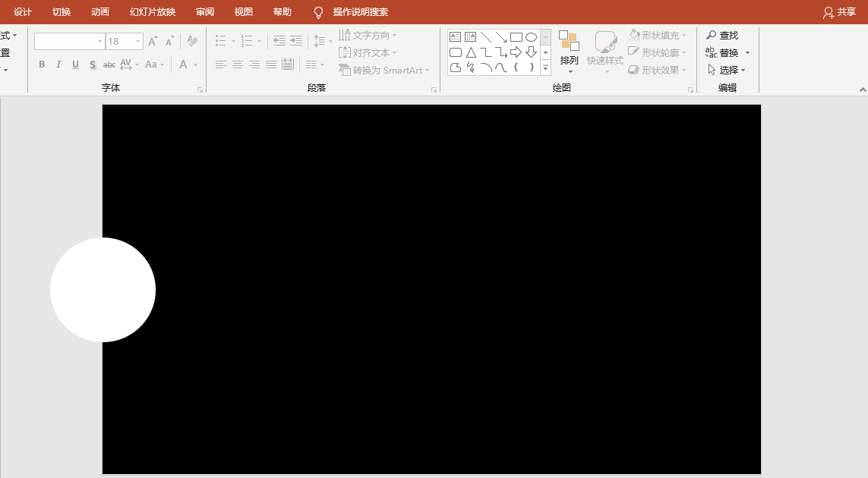Select the elbow connector shape

coord(486,52)
